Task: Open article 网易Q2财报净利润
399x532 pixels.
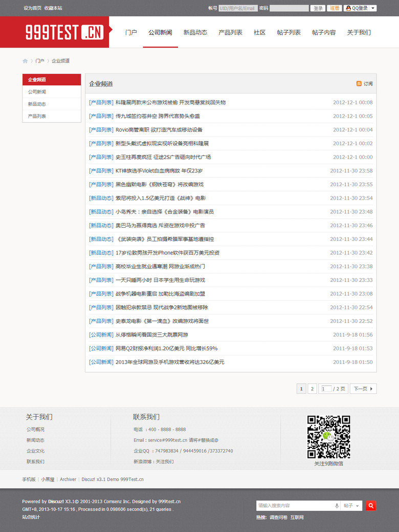Action: coord(166,348)
